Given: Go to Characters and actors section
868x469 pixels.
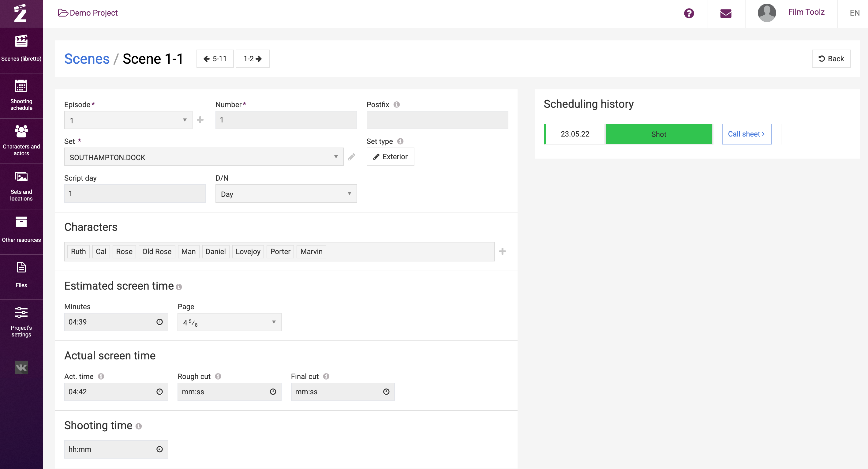Looking at the screenshot, I should click(x=21, y=141).
